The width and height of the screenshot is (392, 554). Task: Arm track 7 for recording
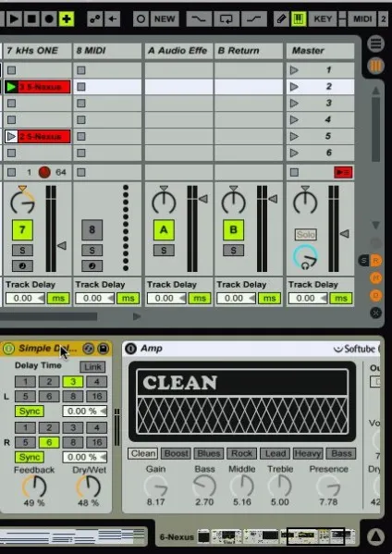pos(22,265)
